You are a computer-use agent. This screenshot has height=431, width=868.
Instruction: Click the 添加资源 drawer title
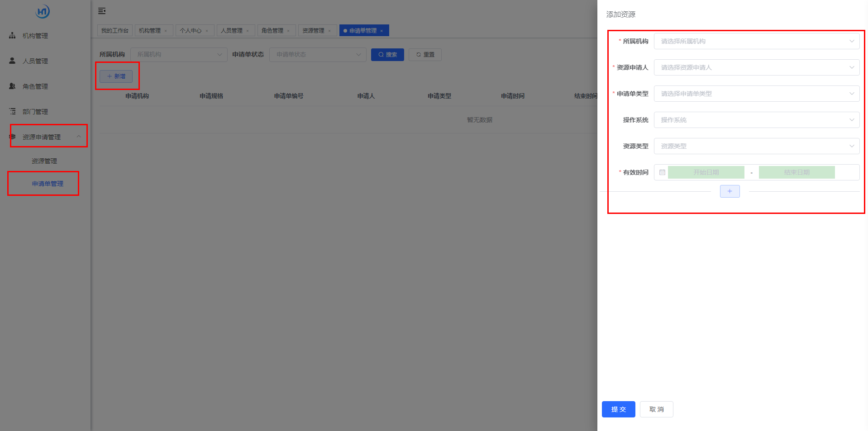pos(621,14)
